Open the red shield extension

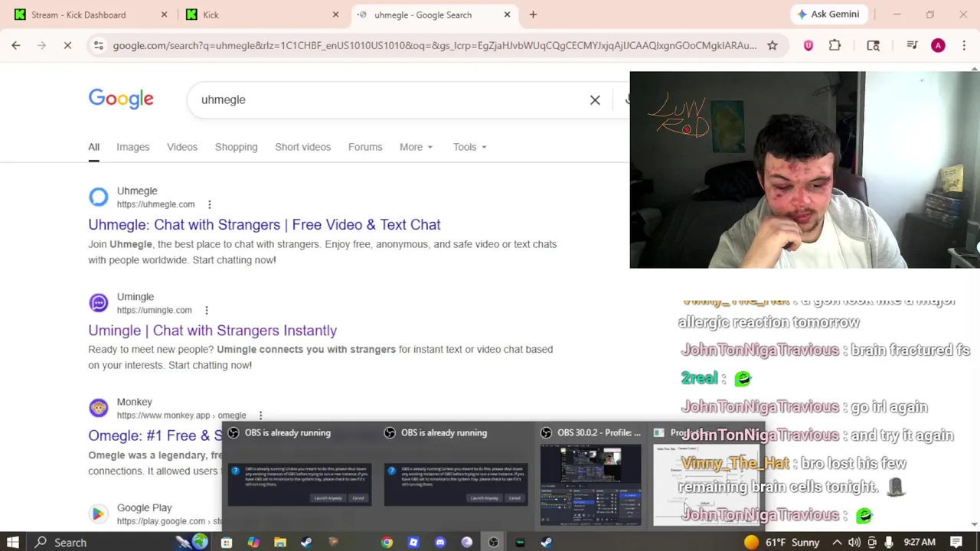tap(808, 45)
